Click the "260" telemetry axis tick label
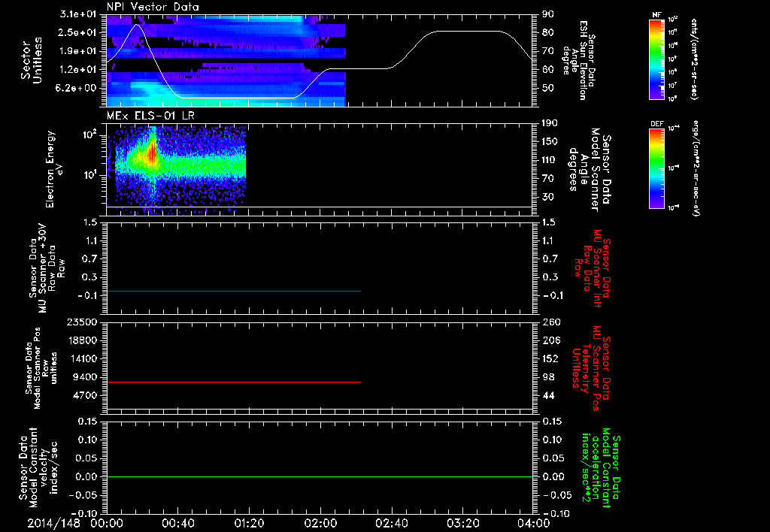Viewport: 770px width, 532px height. tap(551, 322)
